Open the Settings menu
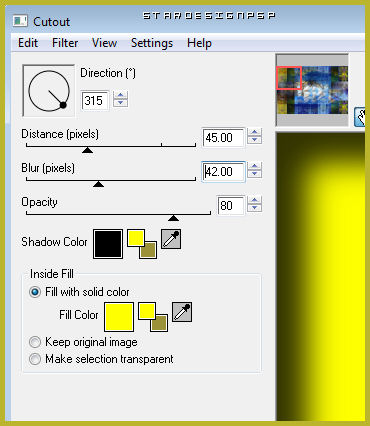This screenshot has width=370, height=426. (x=152, y=43)
